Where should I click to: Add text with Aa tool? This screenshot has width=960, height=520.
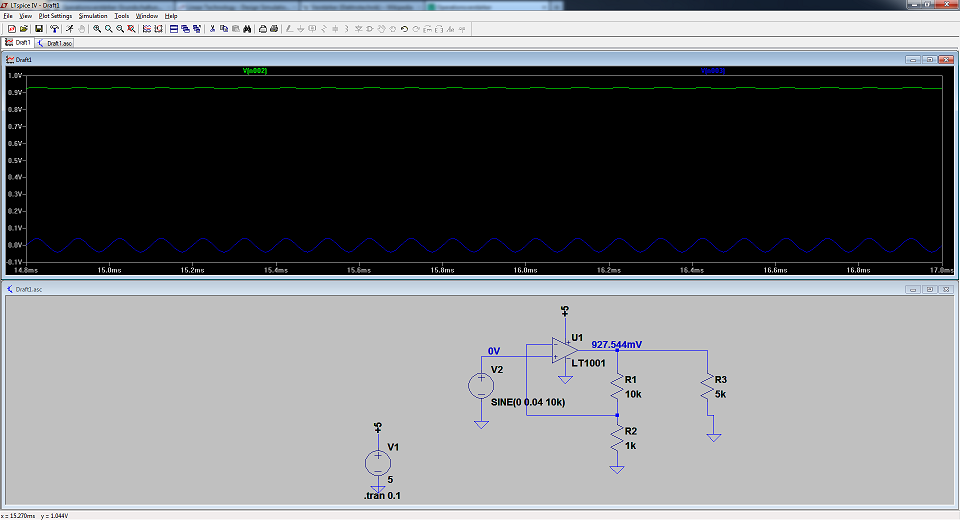451,29
